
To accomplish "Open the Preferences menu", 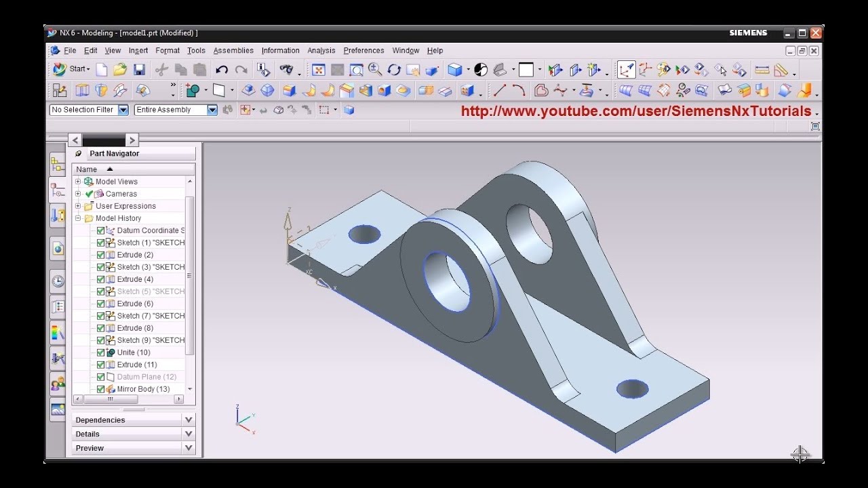I will [363, 51].
